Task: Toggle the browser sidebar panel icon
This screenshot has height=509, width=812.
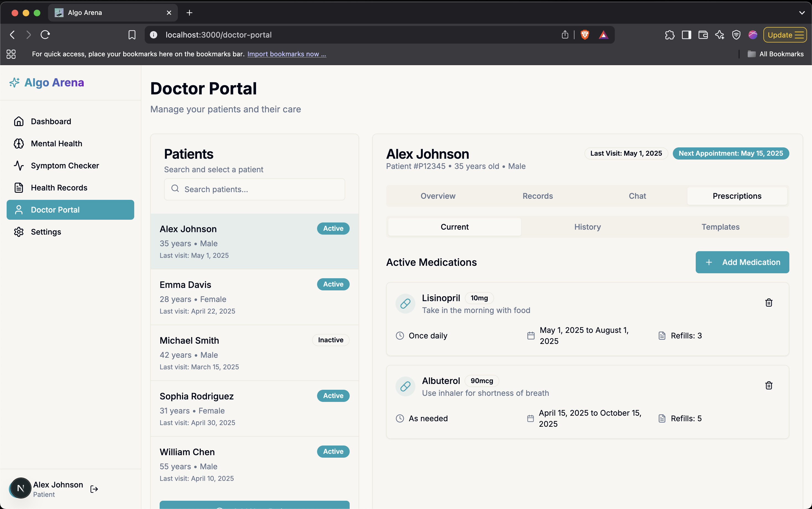Action: coord(686,35)
